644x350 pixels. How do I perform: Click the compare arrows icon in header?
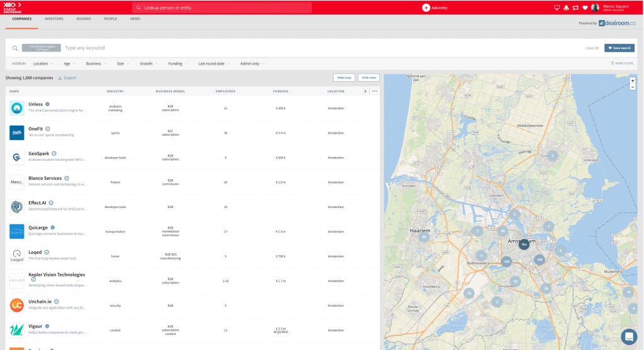[x=575, y=8]
